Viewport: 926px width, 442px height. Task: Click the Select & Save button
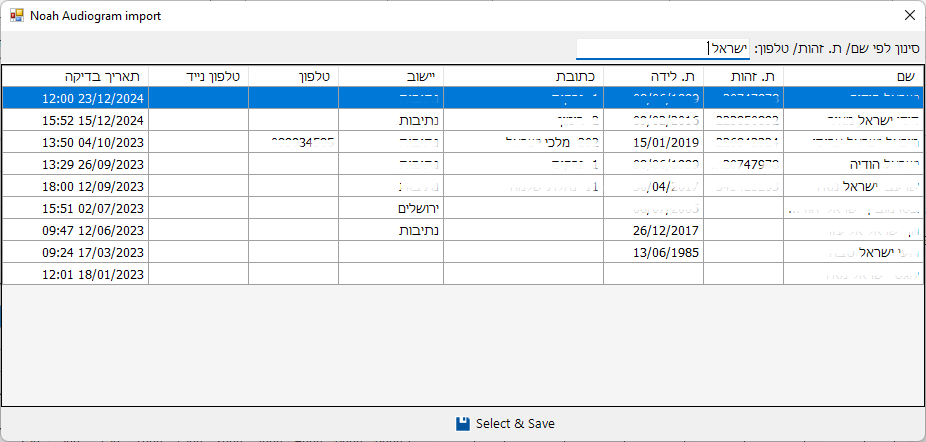tap(504, 423)
